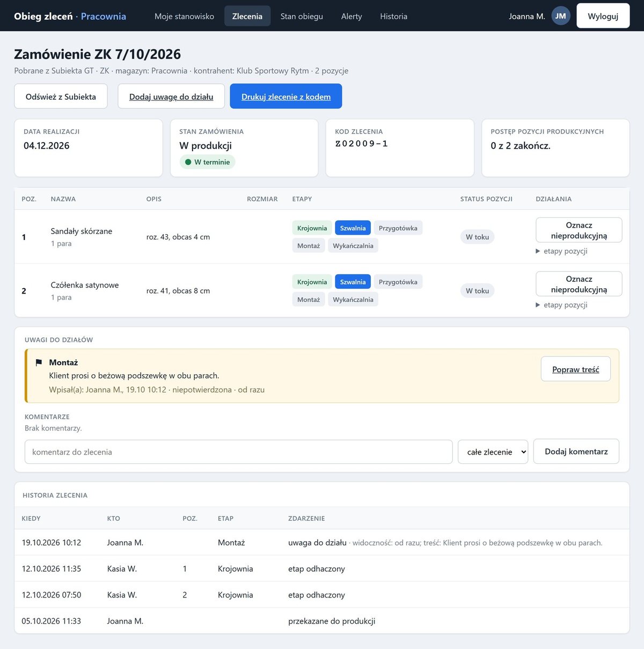Image resolution: width=644 pixels, height=649 pixels.
Task: Open Dodaj uwagę do działu
Action: [x=171, y=97]
